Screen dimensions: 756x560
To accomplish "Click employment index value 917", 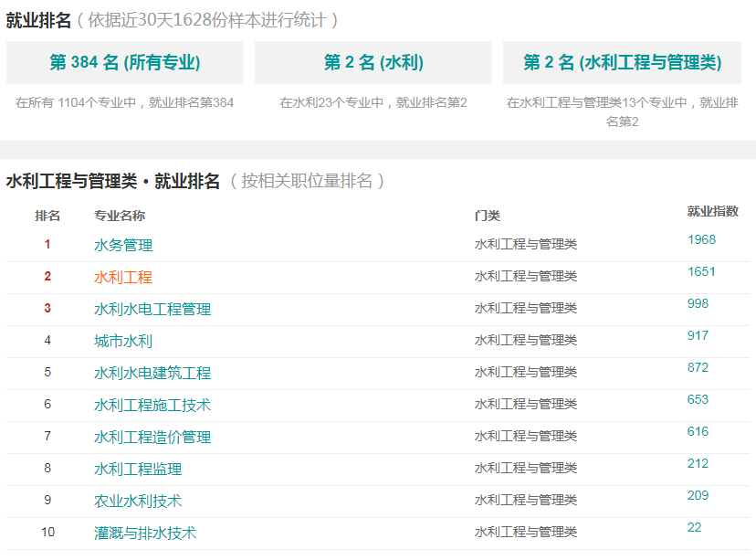I will (x=698, y=335).
